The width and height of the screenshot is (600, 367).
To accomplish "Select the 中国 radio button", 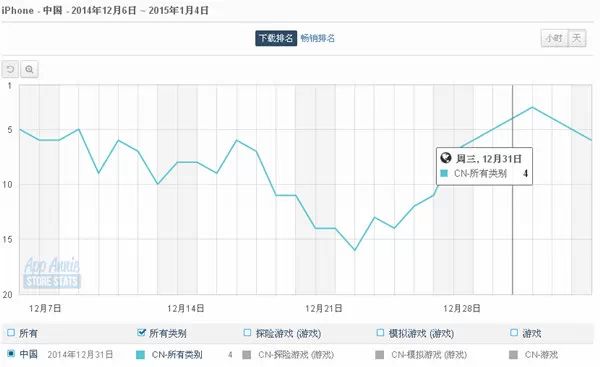I will [11, 354].
